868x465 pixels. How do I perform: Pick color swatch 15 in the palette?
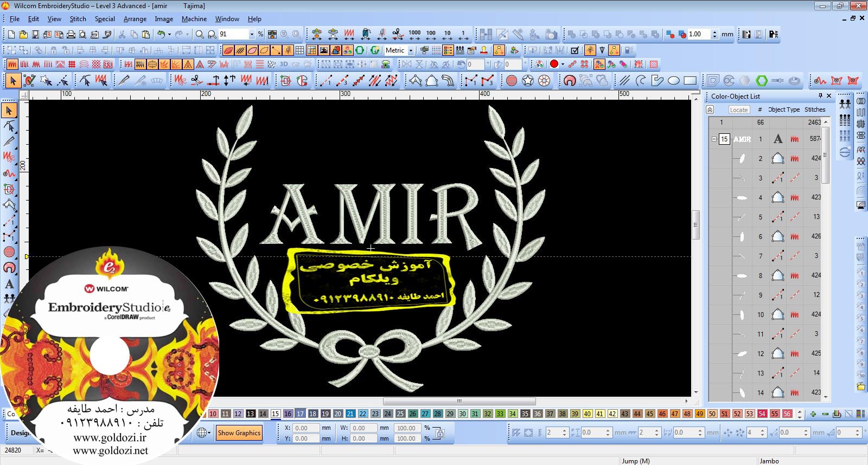[x=275, y=414]
